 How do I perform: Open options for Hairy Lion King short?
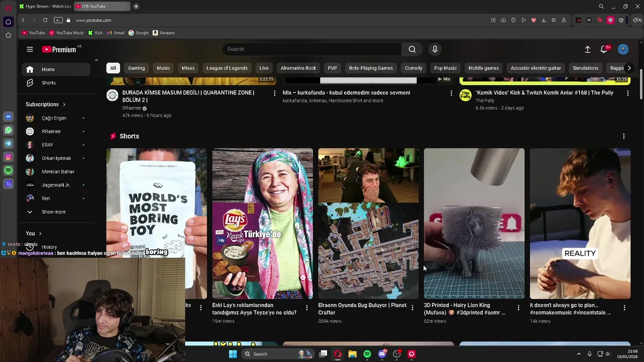pos(518,308)
